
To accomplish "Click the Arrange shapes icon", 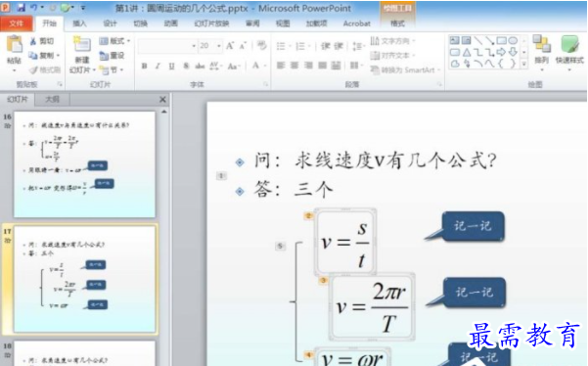I will click(541, 44).
